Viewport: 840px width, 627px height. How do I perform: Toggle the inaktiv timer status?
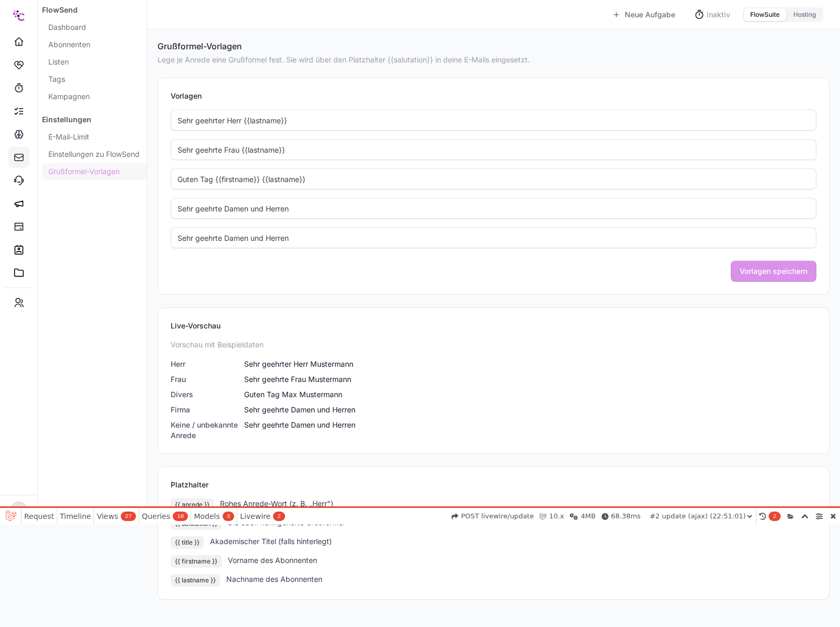tap(712, 15)
